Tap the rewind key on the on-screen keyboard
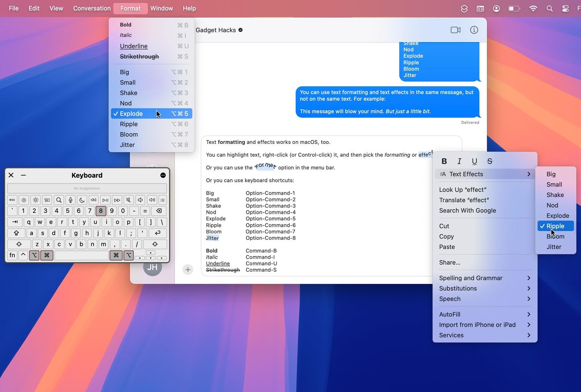This screenshot has width=581, height=392. pyautogui.click(x=94, y=200)
